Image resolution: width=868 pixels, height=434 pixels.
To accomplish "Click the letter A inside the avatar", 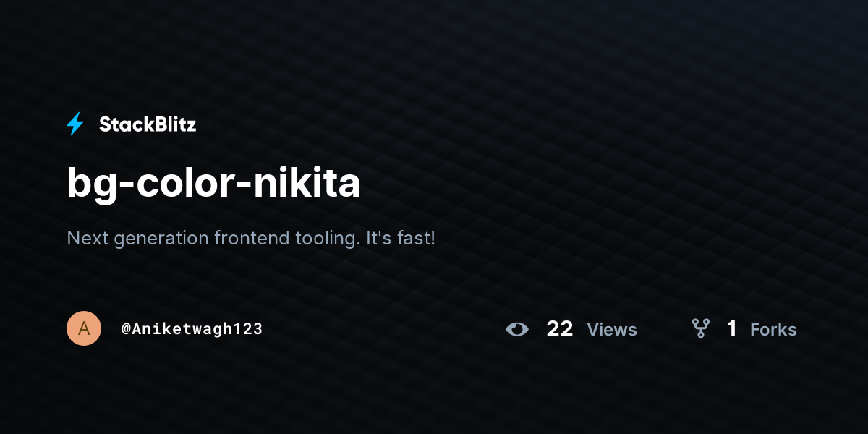I will coord(84,328).
